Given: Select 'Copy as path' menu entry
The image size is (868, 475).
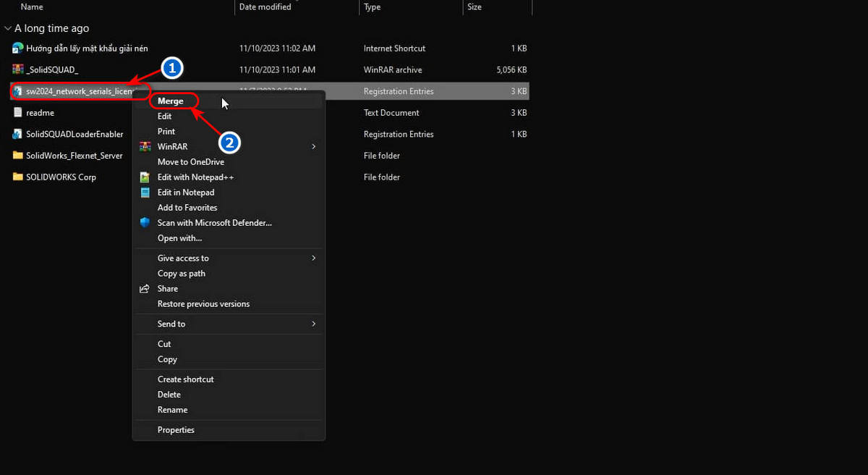Looking at the screenshot, I should 182,274.
